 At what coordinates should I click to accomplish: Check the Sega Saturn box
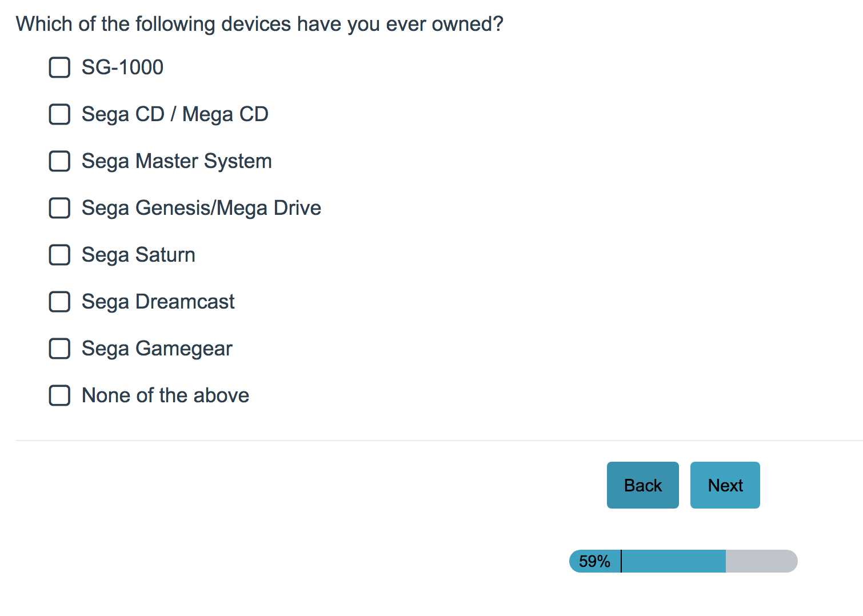(59, 255)
